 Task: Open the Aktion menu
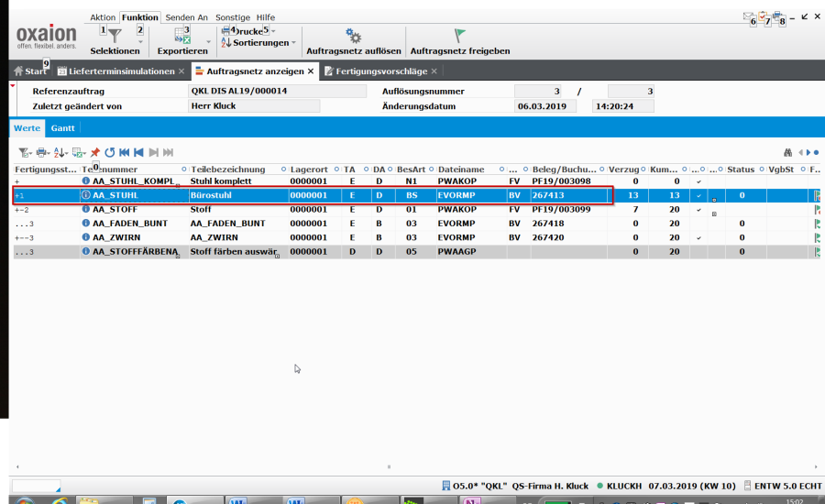point(103,17)
